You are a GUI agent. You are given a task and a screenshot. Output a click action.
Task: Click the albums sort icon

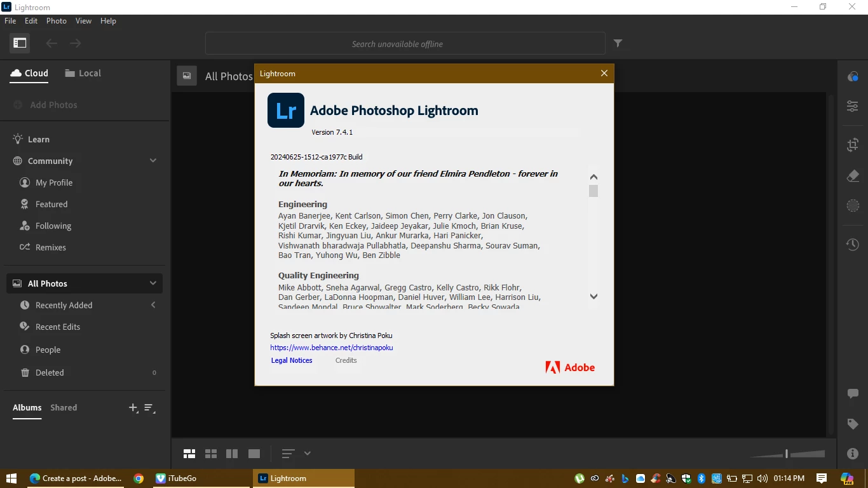pyautogui.click(x=149, y=408)
